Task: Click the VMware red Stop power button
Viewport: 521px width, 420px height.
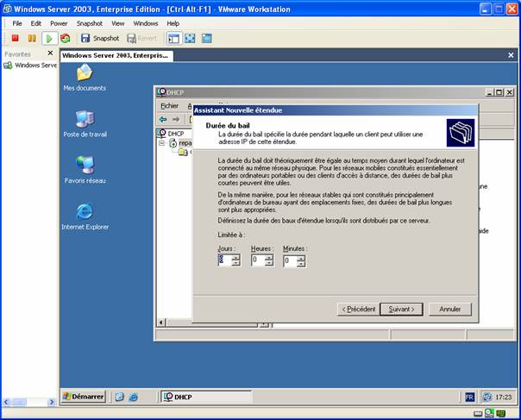Action: [x=15, y=38]
